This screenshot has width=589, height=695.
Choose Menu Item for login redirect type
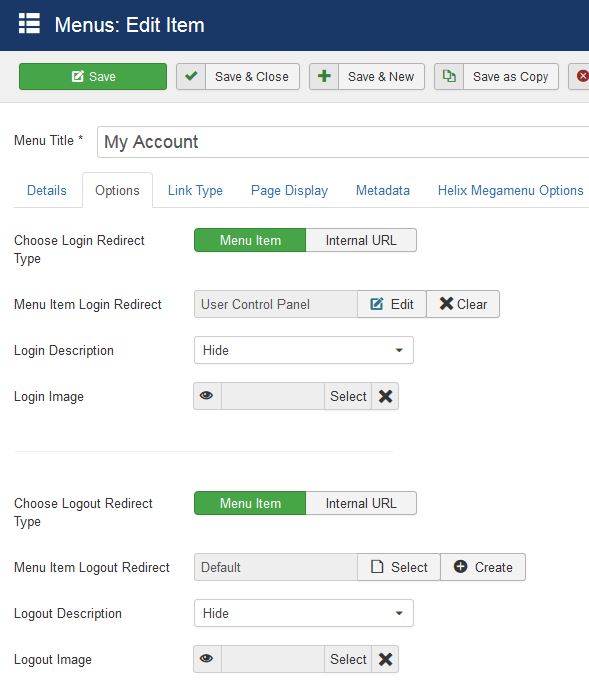[x=250, y=240]
